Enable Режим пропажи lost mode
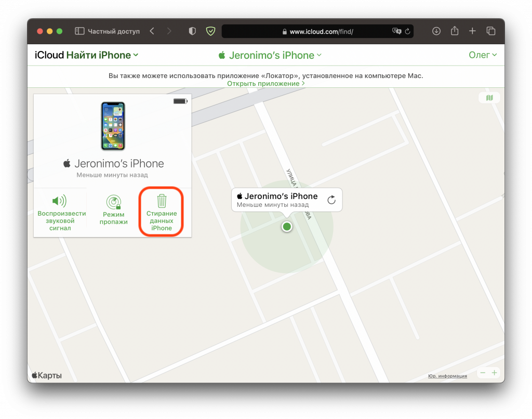The height and width of the screenshot is (419, 532). (x=113, y=210)
